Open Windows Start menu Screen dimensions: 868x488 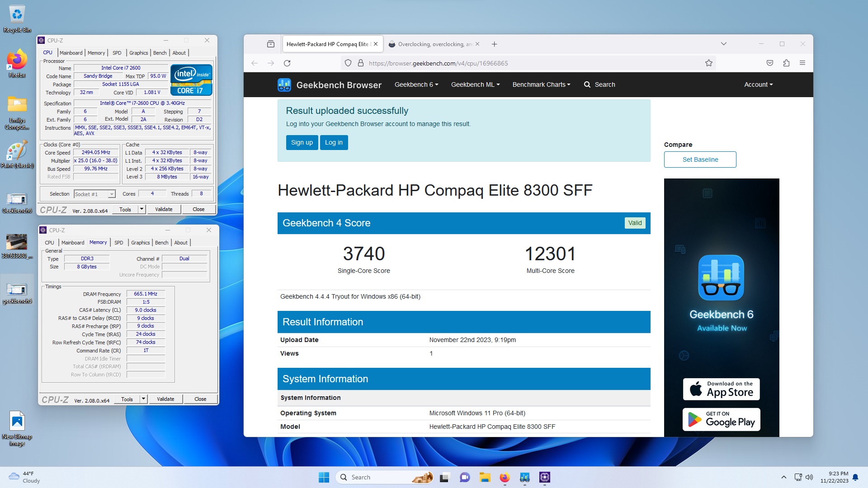[x=324, y=477]
